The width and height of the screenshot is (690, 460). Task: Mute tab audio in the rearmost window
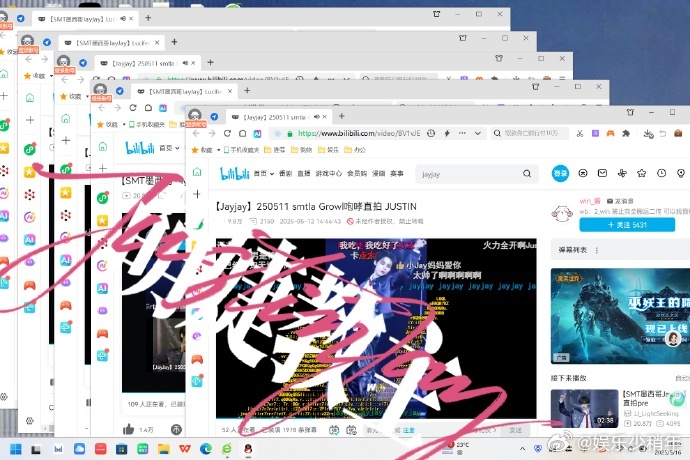pyautogui.click(x=123, y=18)
